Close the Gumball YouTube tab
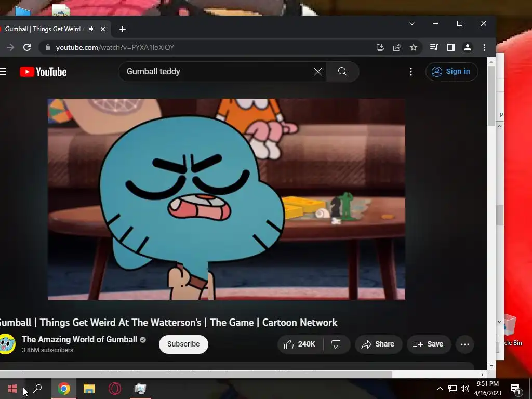Screen dimensions: 532x399 [x=103, y=29]
